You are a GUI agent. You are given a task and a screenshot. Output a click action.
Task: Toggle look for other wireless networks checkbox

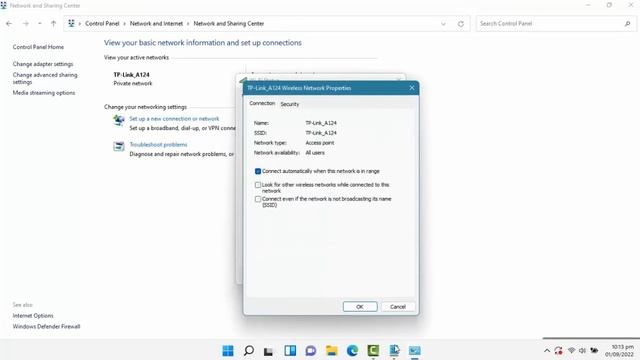pos(258,185)
